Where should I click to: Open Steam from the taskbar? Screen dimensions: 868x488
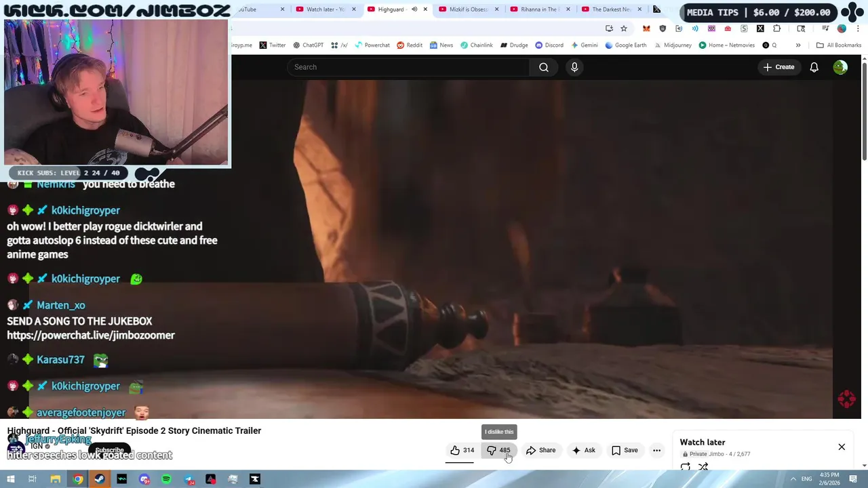pos(100,479)
